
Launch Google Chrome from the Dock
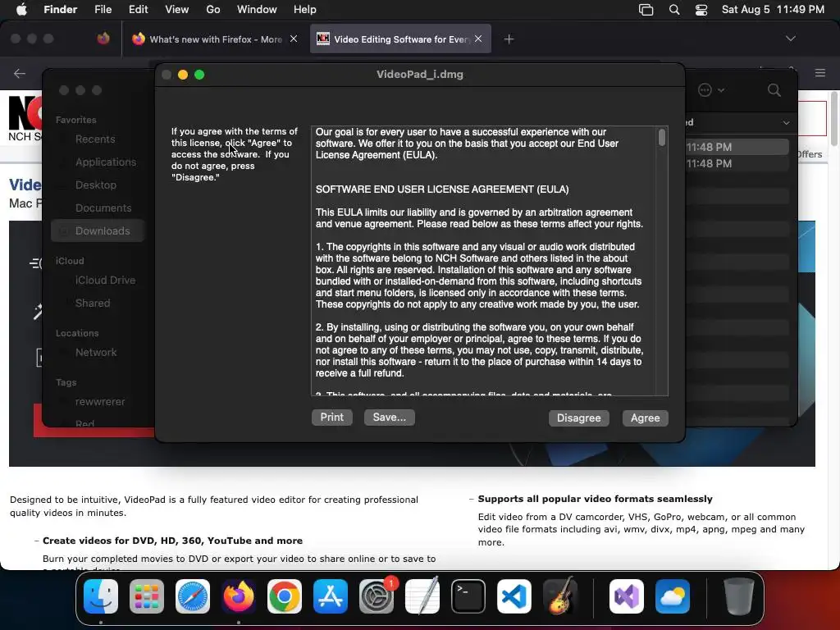click(x=285, y=596)
